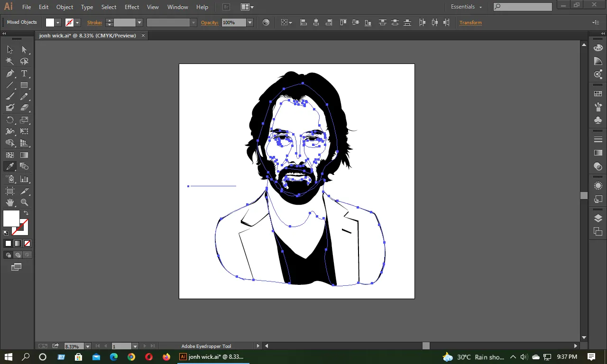Image resolution: width=607 pixels, height=364 pixels.
Task: Select the Pen tool
Action: coord(10,73)
